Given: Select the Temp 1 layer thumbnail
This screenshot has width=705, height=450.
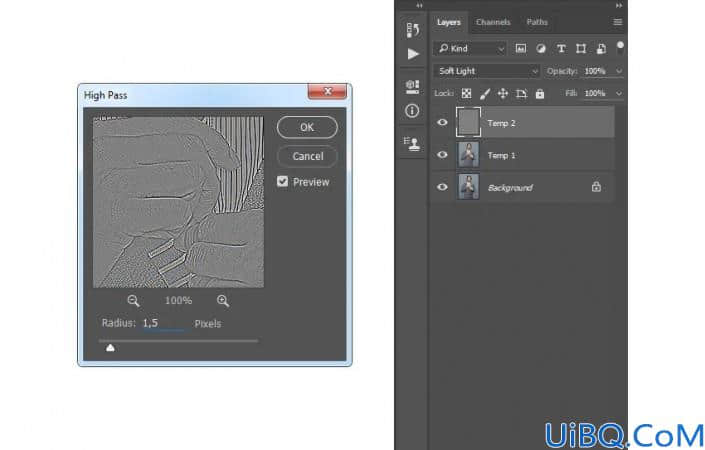Looking at the screenshot, I should pyautogui.click(x=469, y=155).
